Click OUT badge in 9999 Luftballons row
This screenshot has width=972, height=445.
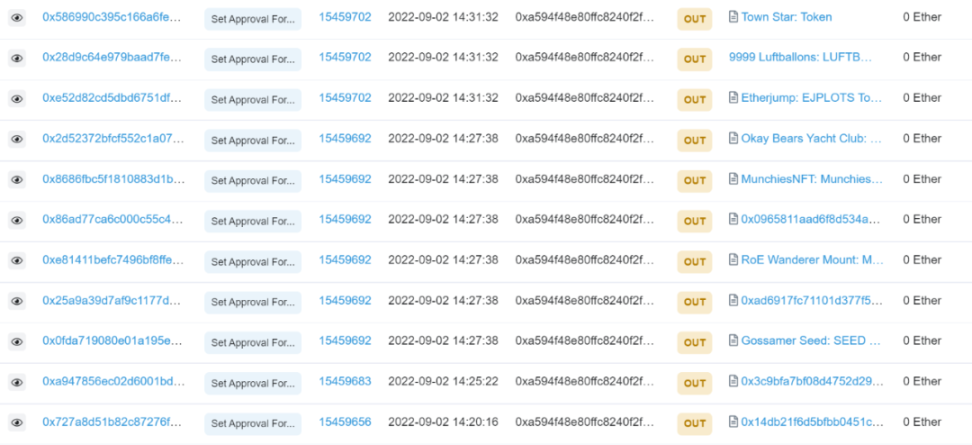tap(694, 59)
